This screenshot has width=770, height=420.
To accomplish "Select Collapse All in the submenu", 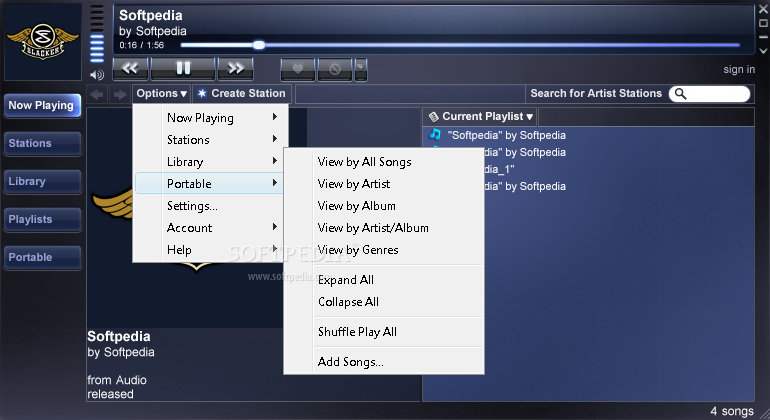I will tap(384, 302).
